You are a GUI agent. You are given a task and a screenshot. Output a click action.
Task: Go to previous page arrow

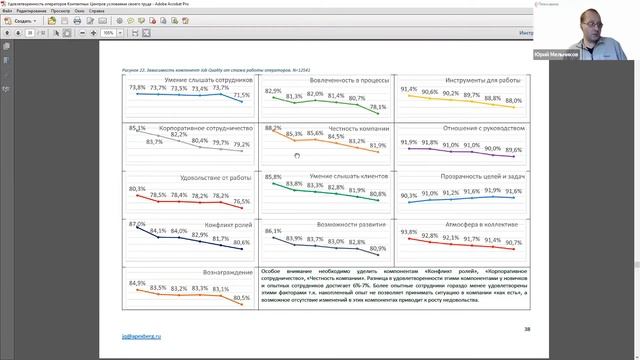7,33
